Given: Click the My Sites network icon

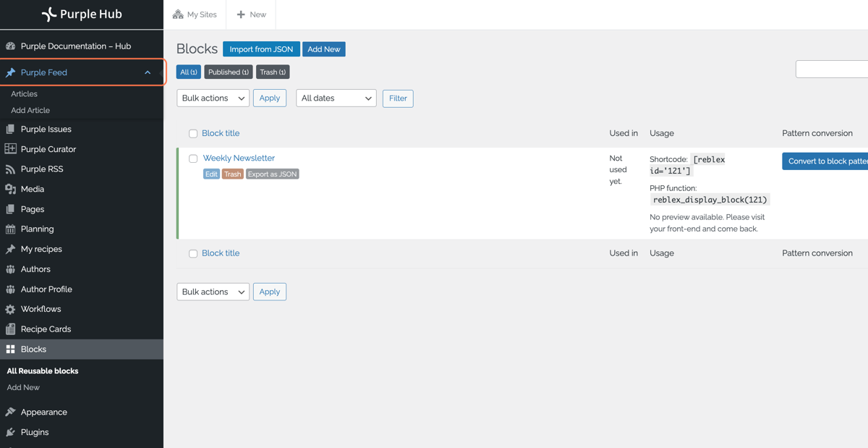Looking at the screenshot, I should 178,14.
